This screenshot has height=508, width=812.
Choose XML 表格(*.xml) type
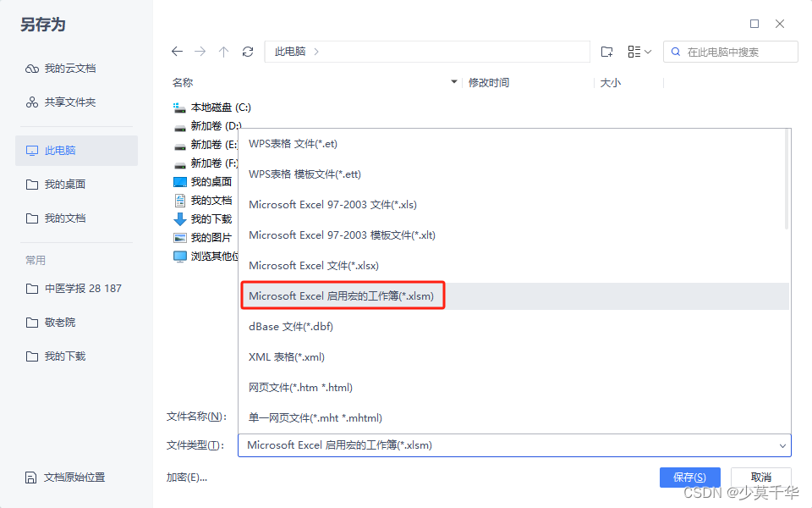point(513,357)
